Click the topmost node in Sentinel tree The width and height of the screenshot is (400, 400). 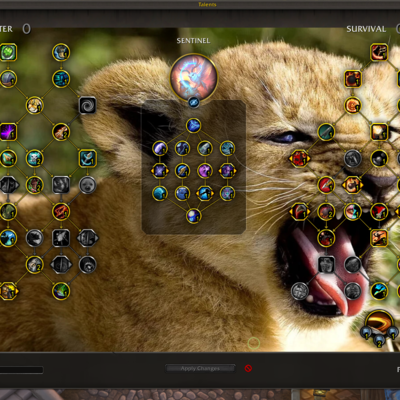pos(194,126)
